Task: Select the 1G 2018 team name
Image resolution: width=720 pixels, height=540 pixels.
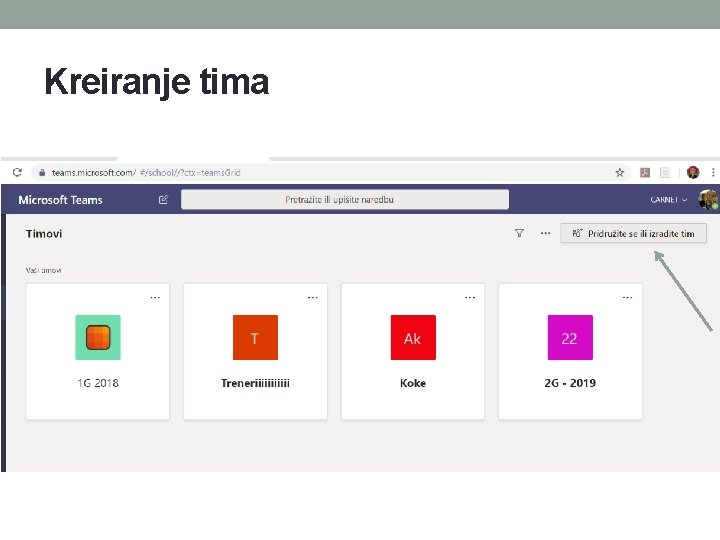Action: click(98, 383)
